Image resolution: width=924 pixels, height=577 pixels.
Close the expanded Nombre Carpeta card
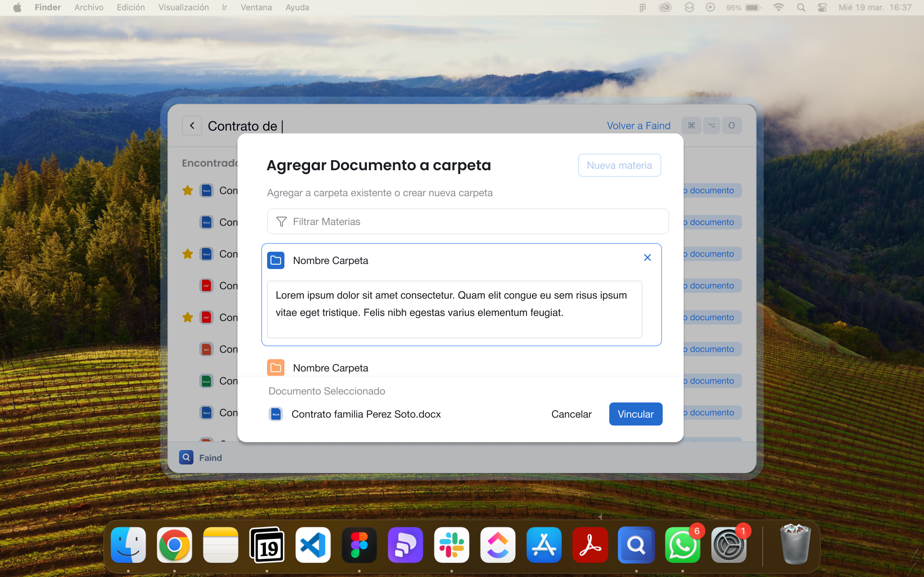pyautogui.click(x=647, y=257)
